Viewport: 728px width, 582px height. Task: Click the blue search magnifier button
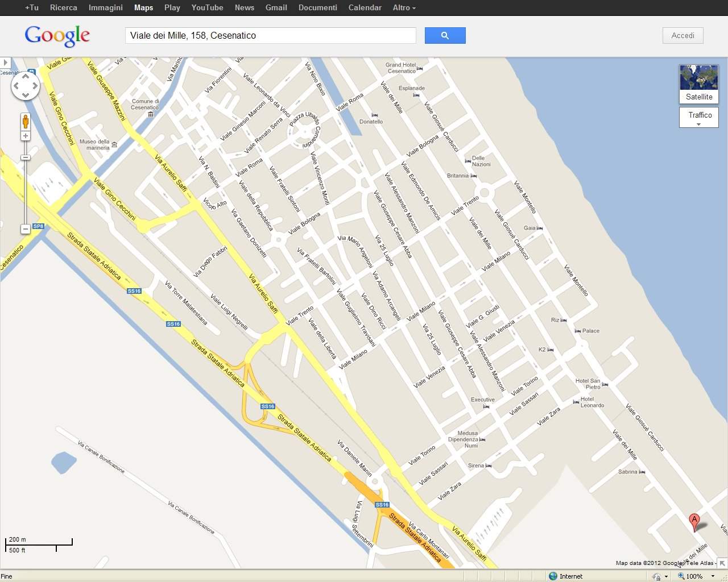(445, 35)
